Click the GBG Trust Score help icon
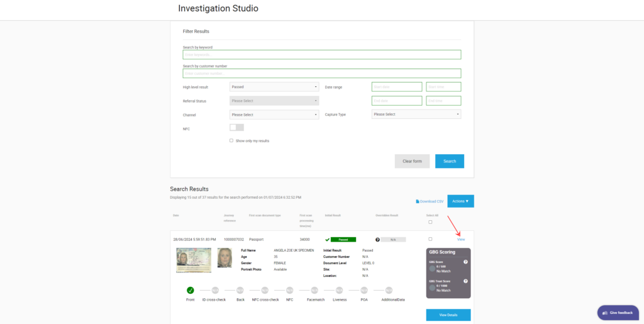Screen dimensions: 644x324 point(465,281)
